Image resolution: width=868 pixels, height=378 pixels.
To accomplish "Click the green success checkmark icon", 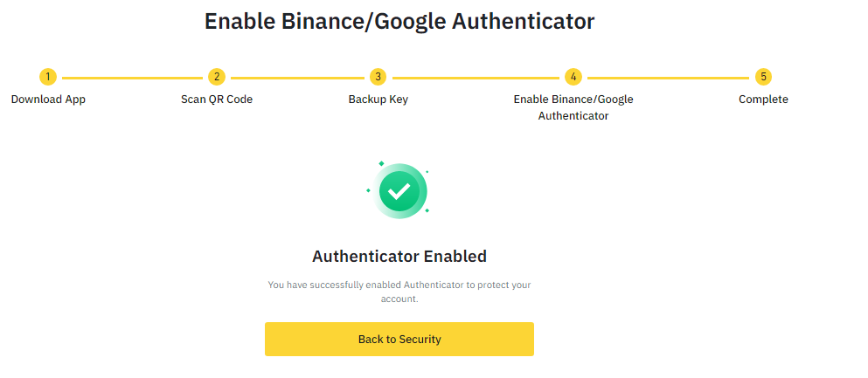I will (399, 191).
